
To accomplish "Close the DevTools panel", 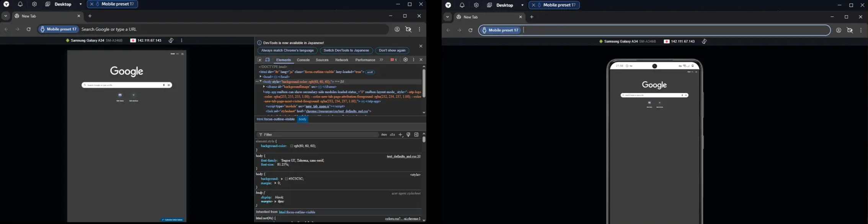I will (421, 60).
